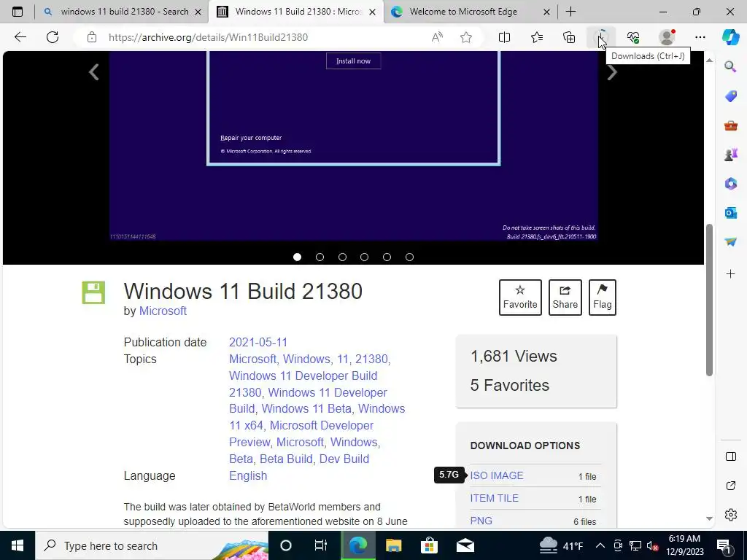Open the tab actions menu icon
Screen dimensions: 747x560
click(18, 12)
